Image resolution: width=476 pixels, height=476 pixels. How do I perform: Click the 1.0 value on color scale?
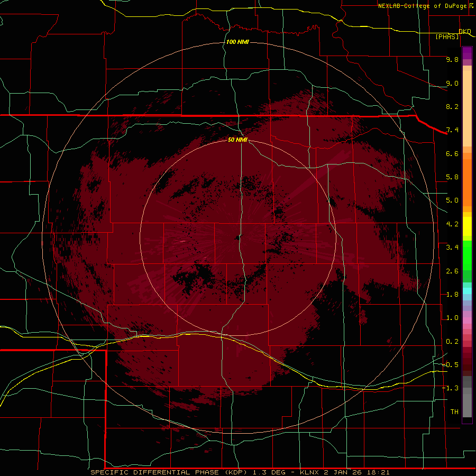coord(452,318)
